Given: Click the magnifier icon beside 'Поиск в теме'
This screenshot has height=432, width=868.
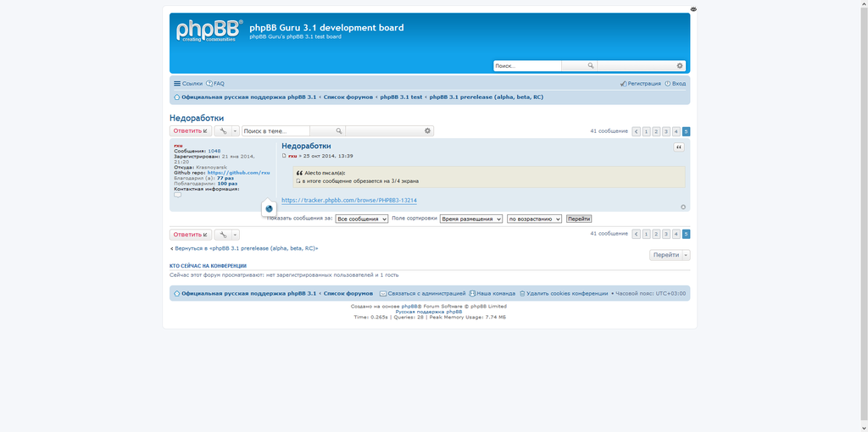Looking at the screenshot, I should tap(338, 131).
